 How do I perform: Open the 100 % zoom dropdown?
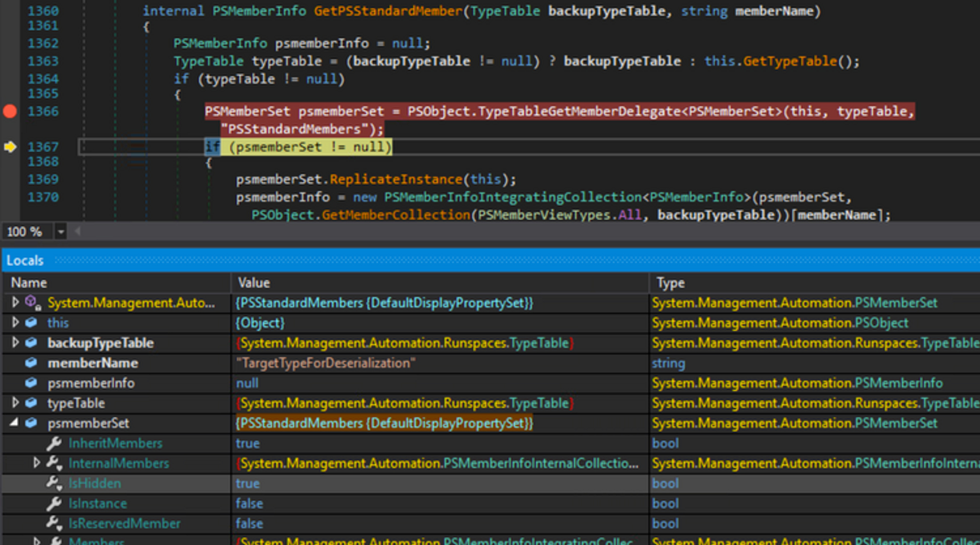(60, 231)
